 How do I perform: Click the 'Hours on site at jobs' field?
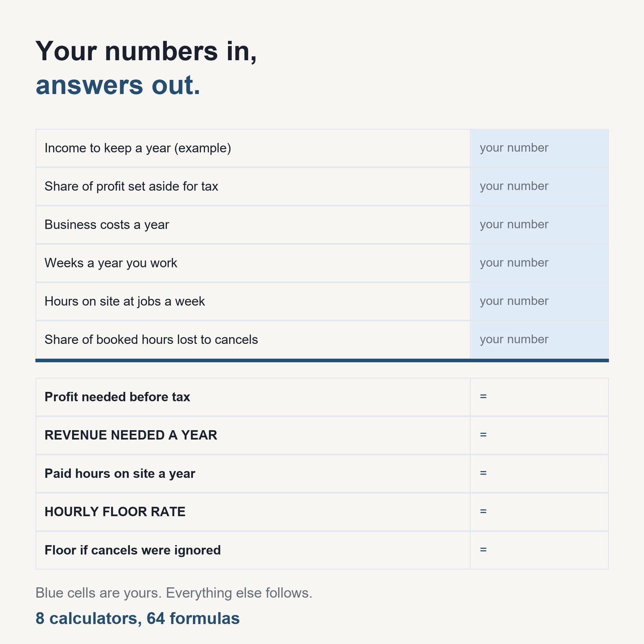pyautogui.click(x=539, y=301)
